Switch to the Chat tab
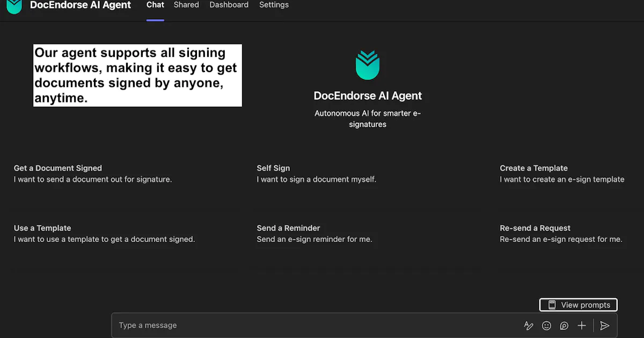 click(155, 5)
